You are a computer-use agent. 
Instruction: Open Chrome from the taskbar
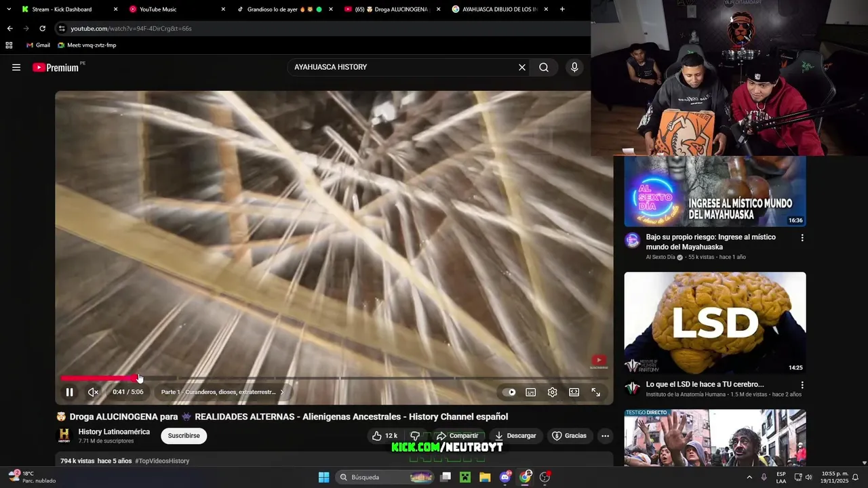[x=525, y=477]
